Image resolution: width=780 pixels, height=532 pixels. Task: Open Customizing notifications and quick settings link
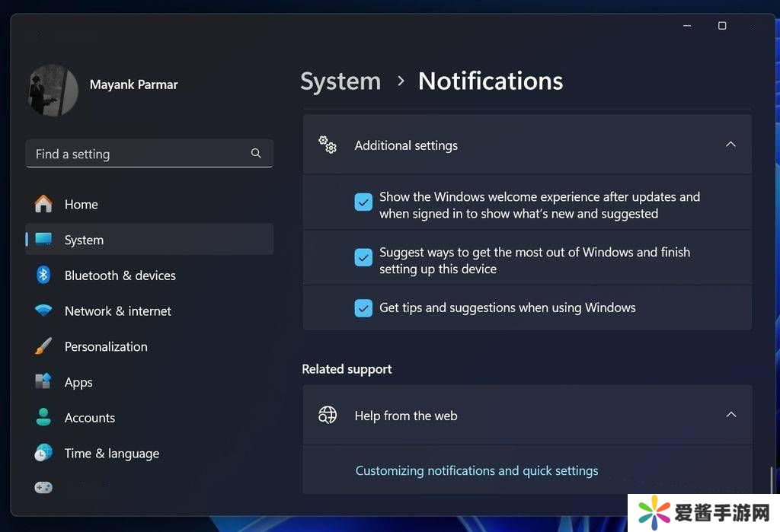pos(477,470)
